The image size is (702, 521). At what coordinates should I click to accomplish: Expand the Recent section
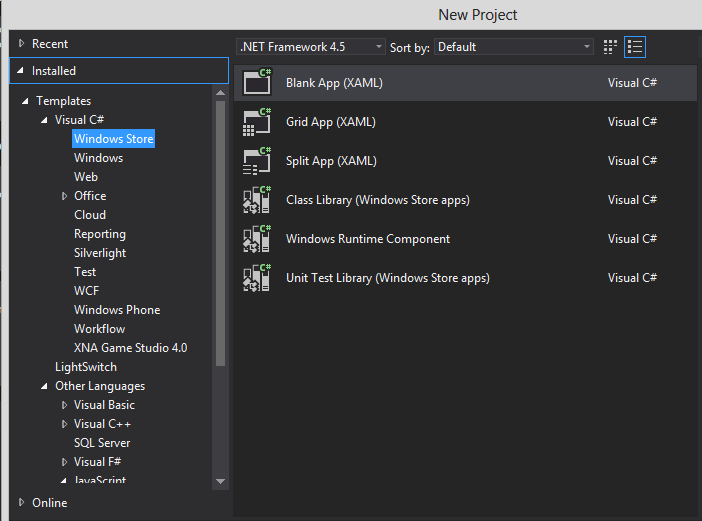coord(22,44)
